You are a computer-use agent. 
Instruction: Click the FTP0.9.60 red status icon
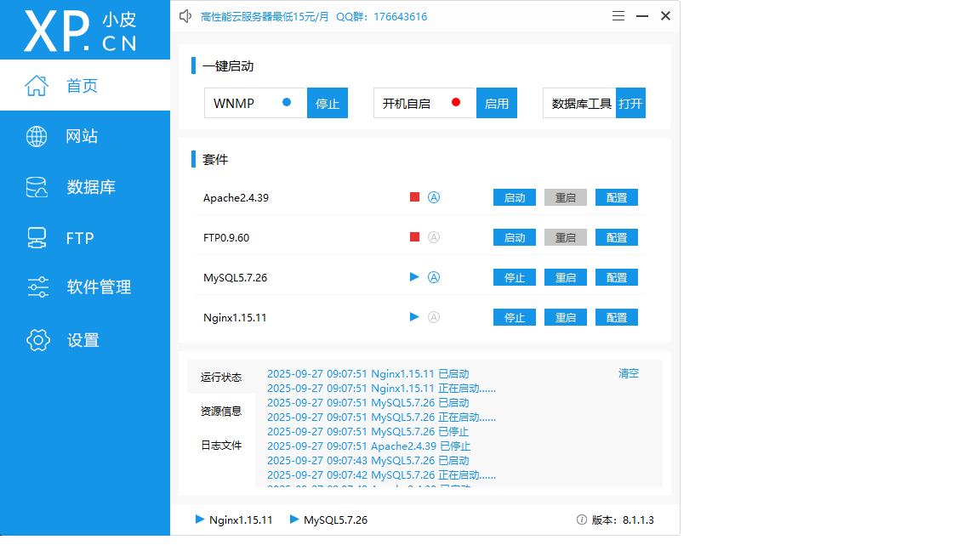point(414,237)
